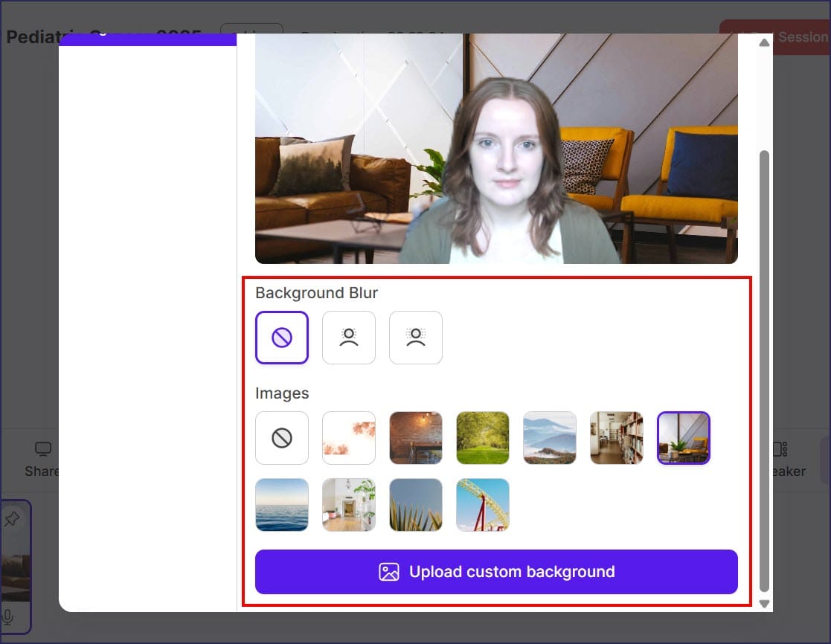Select the floral leaves background

pos(348,438)
